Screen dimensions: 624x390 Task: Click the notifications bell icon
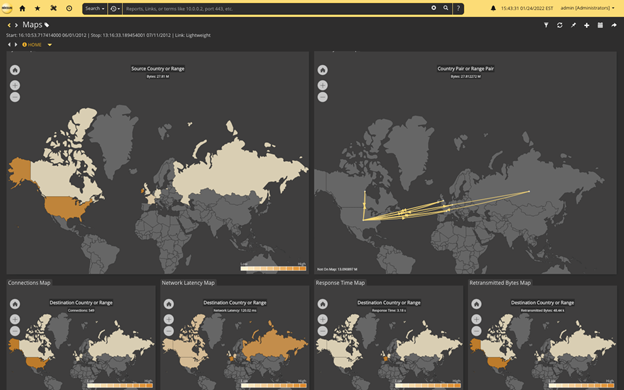point(493,8)
